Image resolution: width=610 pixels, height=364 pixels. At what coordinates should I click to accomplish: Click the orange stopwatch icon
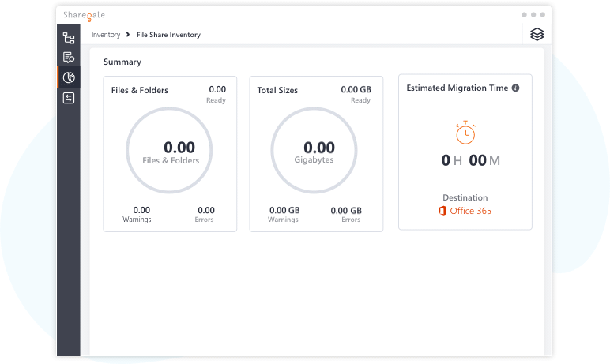coord(465,133)
